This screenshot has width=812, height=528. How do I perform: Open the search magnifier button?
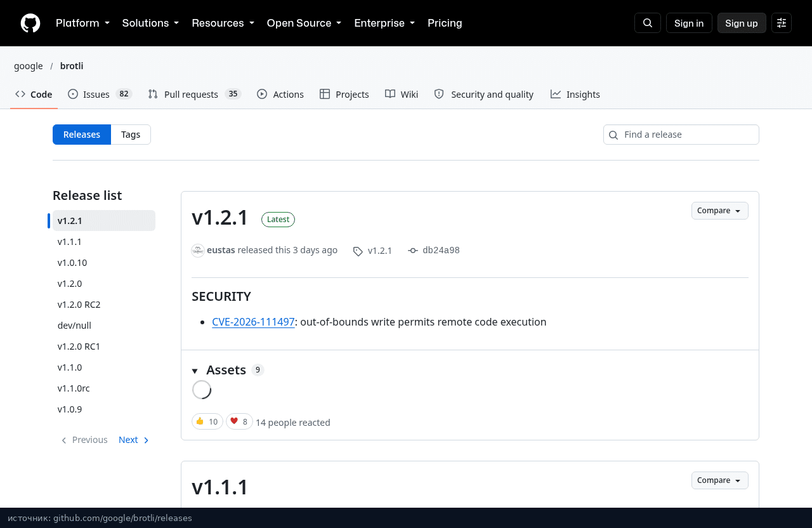pos(648,23)
